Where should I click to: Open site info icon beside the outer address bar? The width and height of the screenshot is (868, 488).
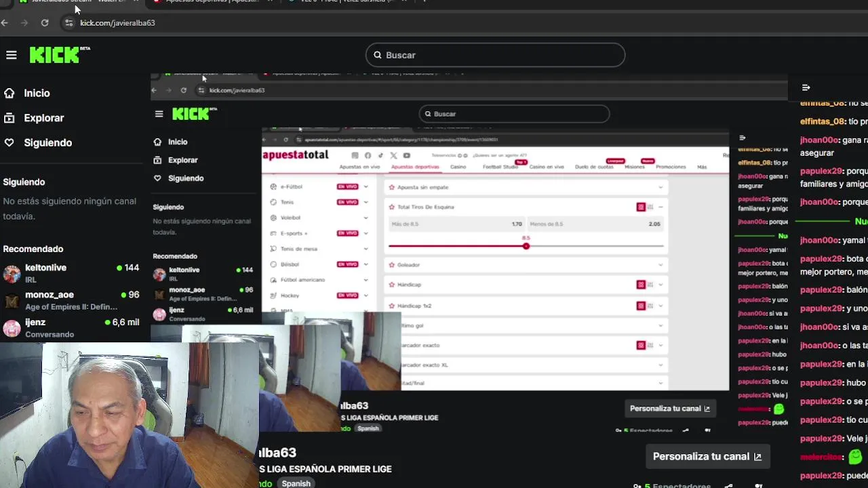[68, 22]
